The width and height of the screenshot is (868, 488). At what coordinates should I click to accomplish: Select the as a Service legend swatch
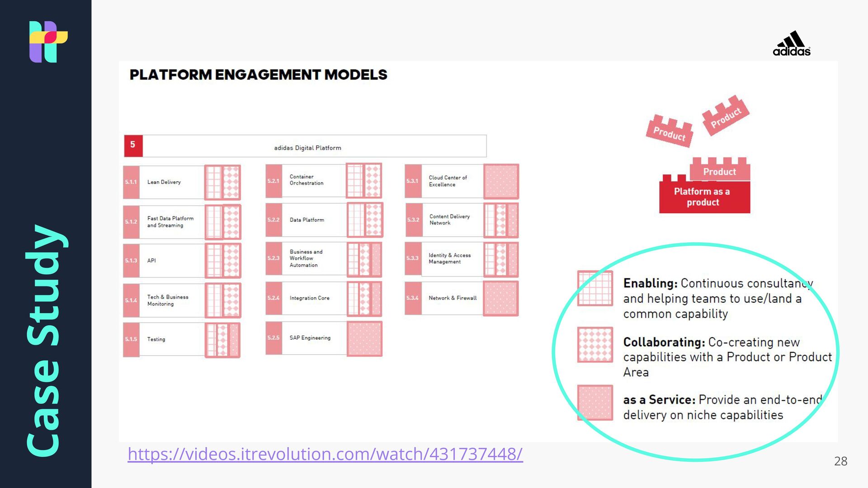[595, 403]
